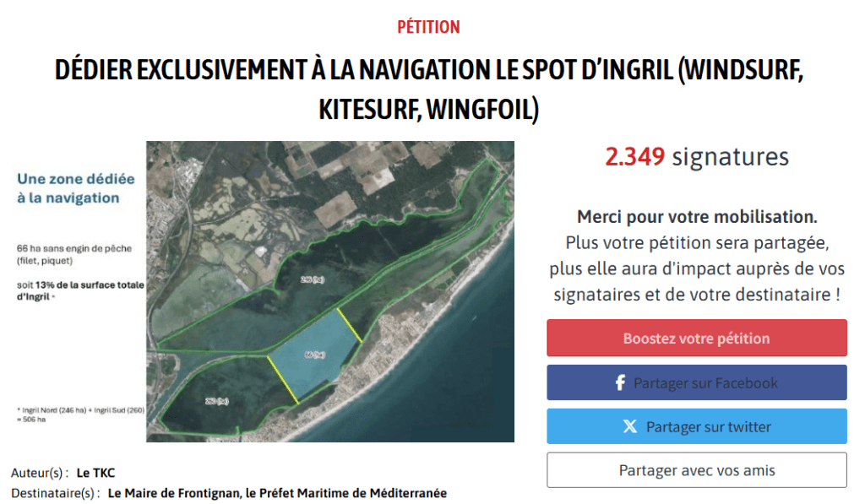Click Merci pour votre mobilisation text
865x504 pixels.
point(697,217)
